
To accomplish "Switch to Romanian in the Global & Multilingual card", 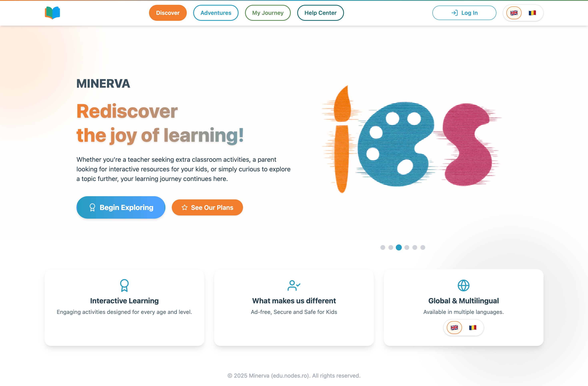I will [x=473, y=327].
